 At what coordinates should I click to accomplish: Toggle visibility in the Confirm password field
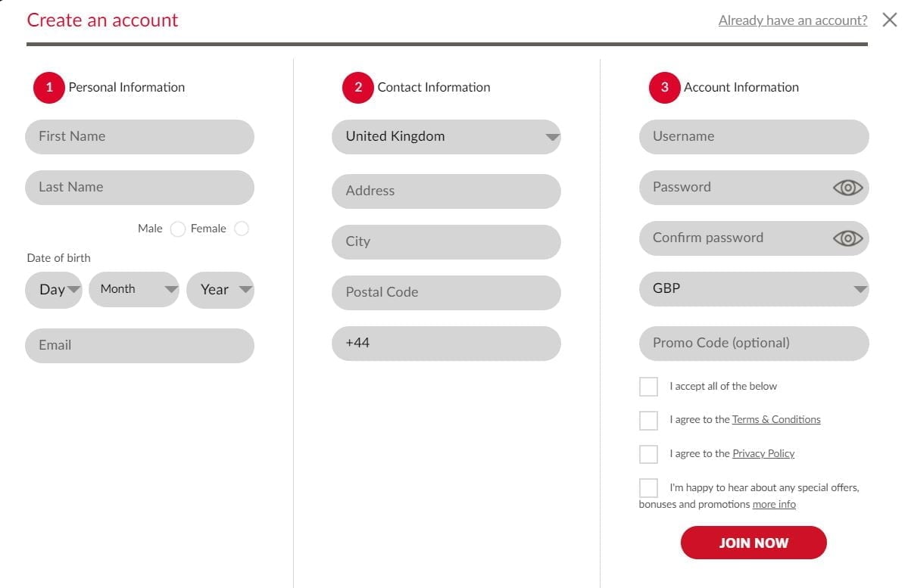(x=847, y=238)
